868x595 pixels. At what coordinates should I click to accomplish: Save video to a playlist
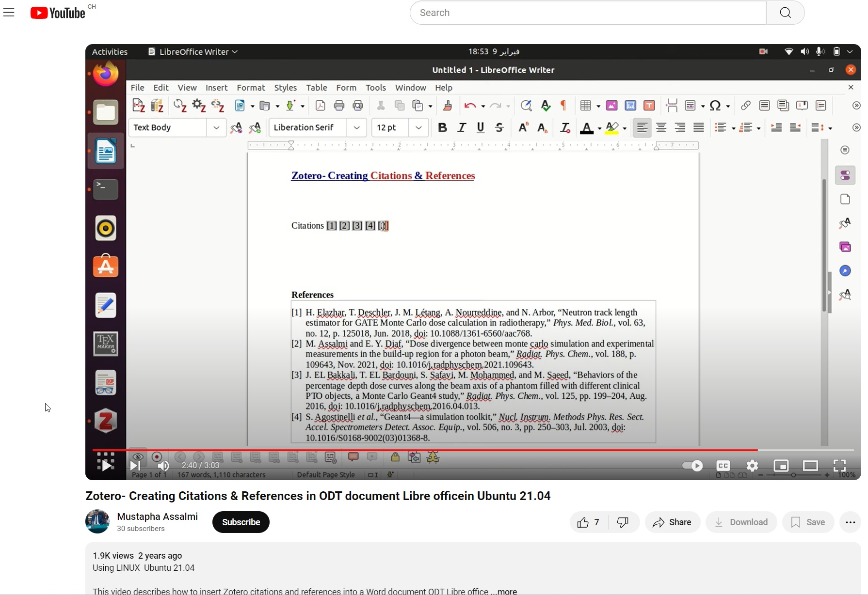tap(808, 522)
